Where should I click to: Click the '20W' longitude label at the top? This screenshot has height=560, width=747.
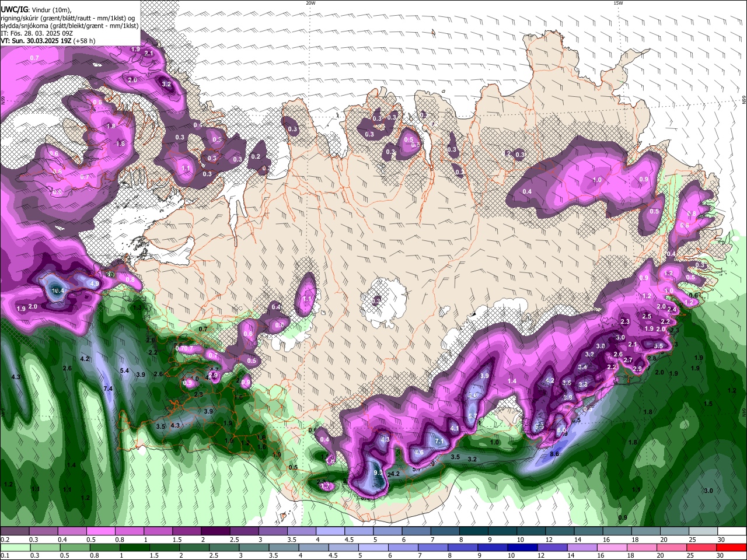click(310, 3)
